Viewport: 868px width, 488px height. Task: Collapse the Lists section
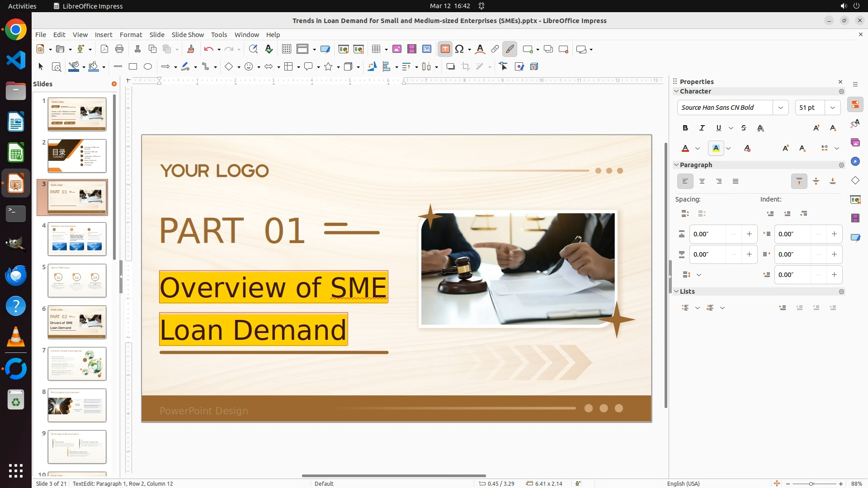(677, 291)
